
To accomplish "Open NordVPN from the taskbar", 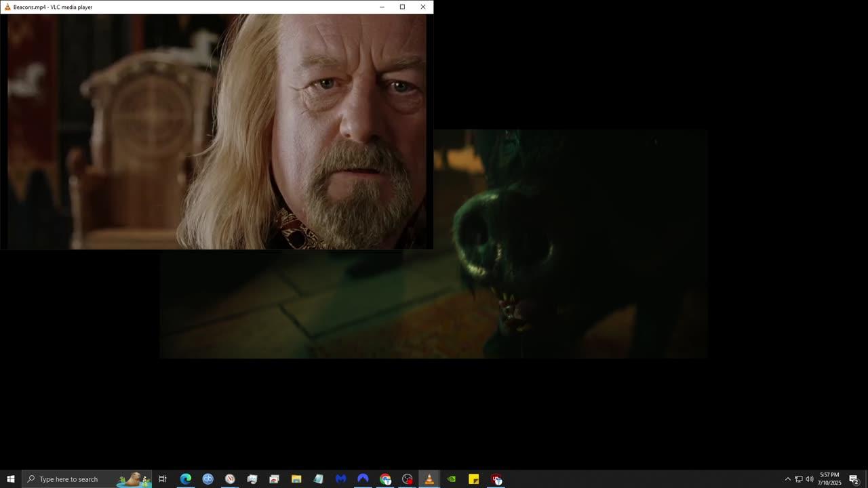I will pos(363,479).
